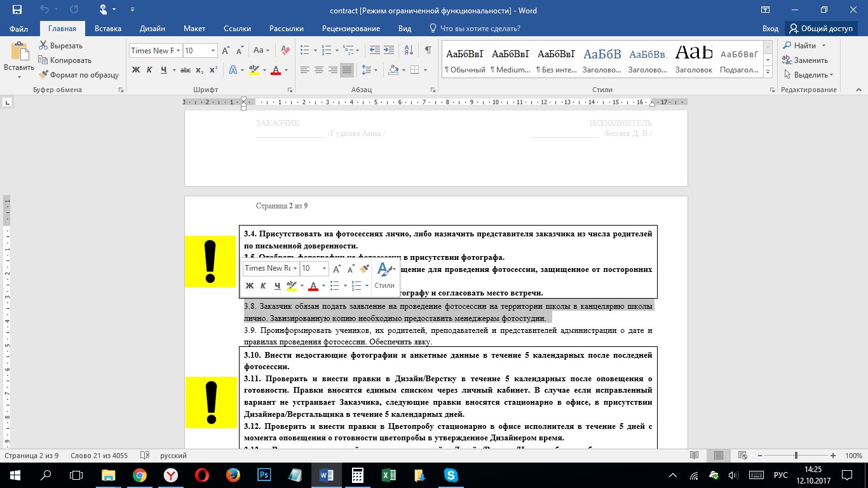This screenshot has width=868, height=488.
Task: Apply red font color in mini toolbar
Action: click(313, 286)
